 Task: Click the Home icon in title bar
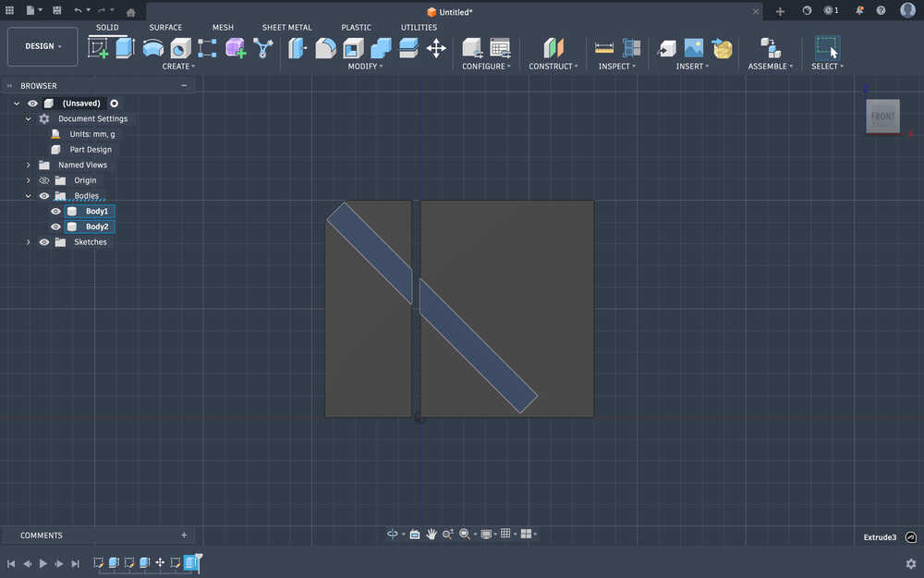point(131,12)
